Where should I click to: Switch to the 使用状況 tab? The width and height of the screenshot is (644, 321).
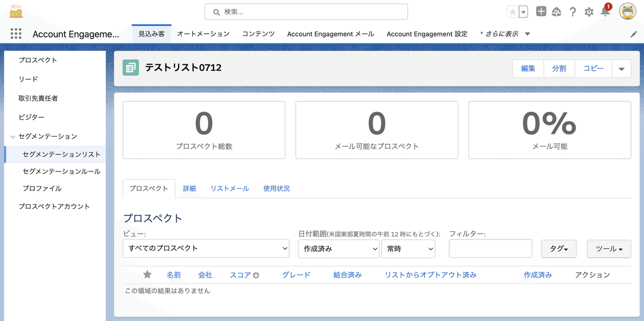tap(276, 189)
